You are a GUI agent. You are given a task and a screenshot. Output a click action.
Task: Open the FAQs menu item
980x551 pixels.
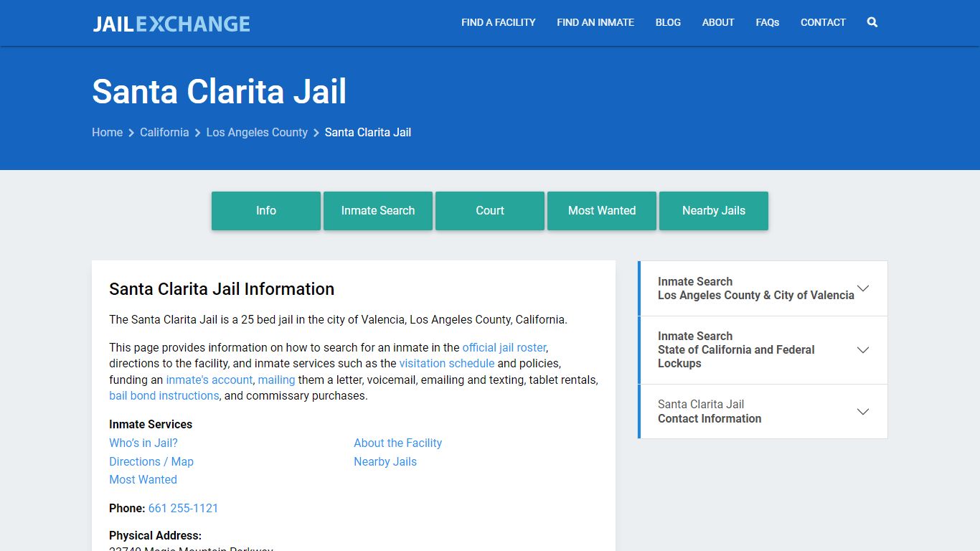point(768,22)
